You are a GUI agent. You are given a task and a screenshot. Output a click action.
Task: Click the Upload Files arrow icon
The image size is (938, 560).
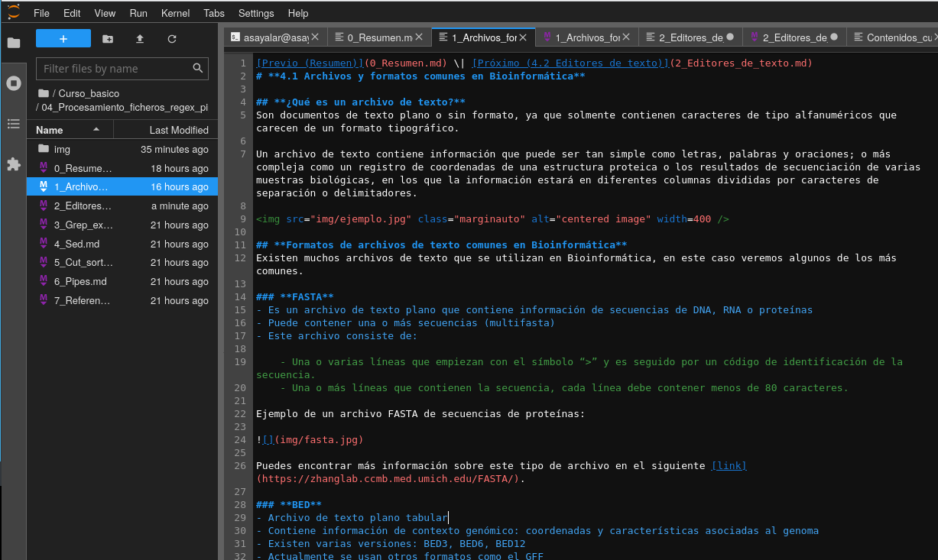coord(140,38)
